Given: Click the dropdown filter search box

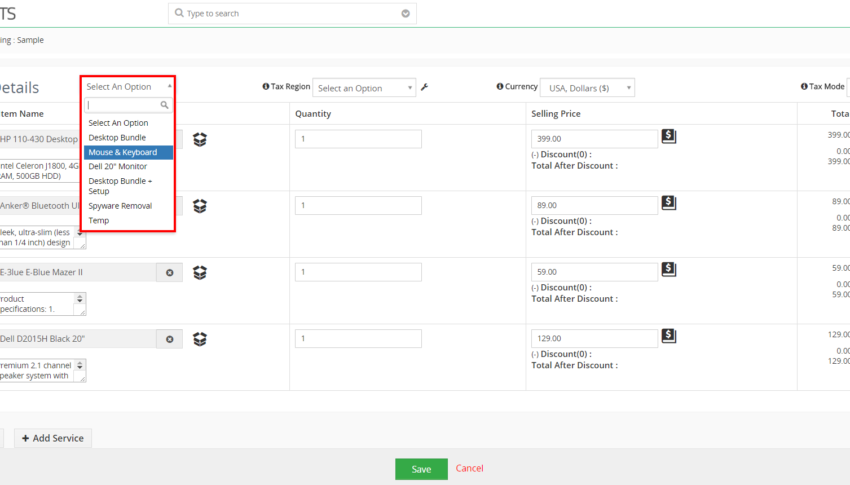Looking at the screenshot, I should click(x=128, y=105).
